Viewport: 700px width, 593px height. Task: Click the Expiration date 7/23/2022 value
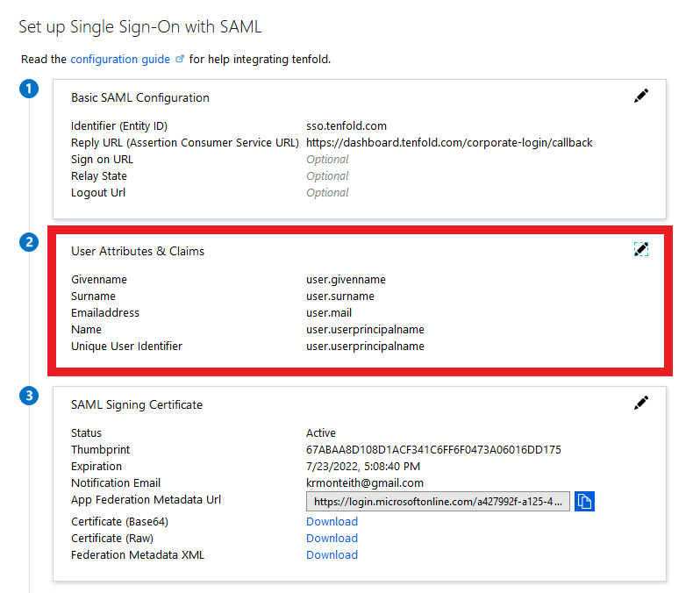click(x=363, y=466)
